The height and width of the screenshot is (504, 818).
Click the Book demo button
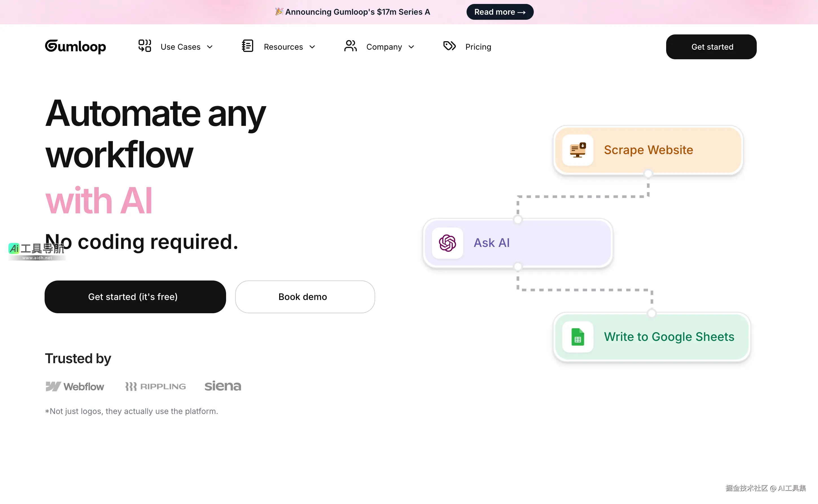click(x=305, y=297)
